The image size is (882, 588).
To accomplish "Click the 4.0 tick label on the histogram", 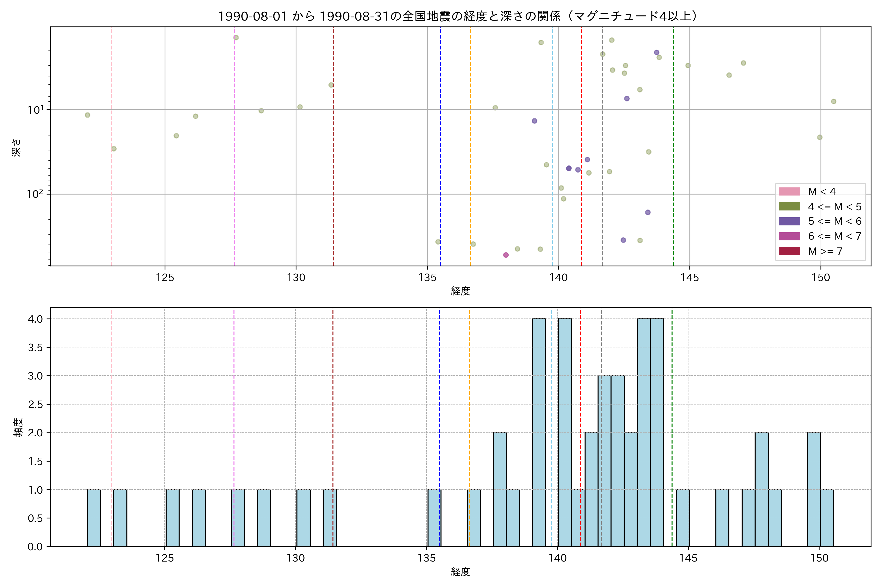I will (x=35, y=319).
